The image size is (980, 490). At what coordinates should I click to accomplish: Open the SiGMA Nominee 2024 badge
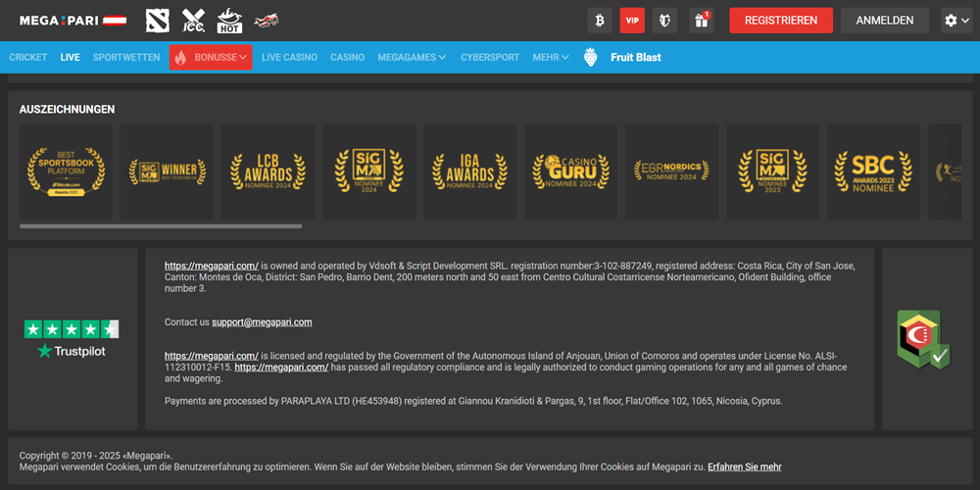click(368, 171)
